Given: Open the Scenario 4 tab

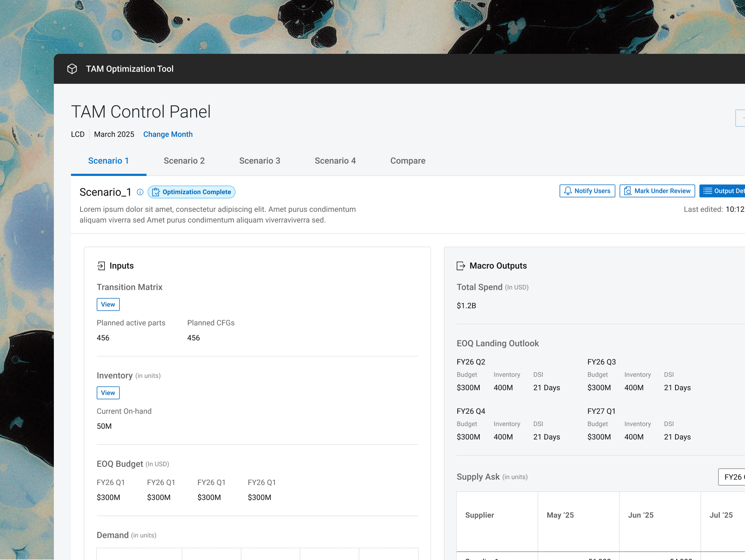Looking at the screenshot, I should 335,161.
